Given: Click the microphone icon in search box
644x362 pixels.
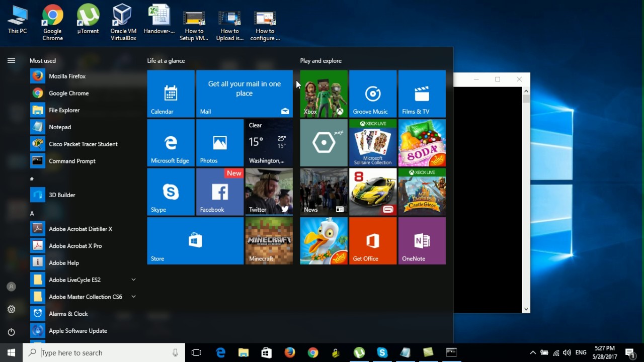Looking at the screenshot, I should [175, 353].
